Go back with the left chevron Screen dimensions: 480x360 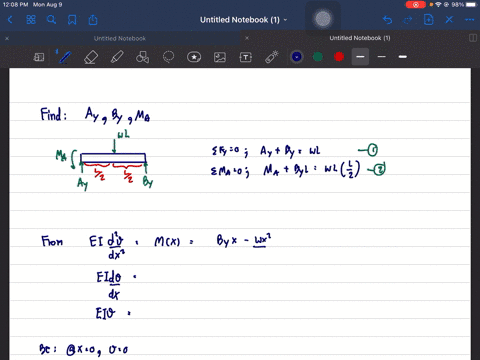(x=10, y=20)
